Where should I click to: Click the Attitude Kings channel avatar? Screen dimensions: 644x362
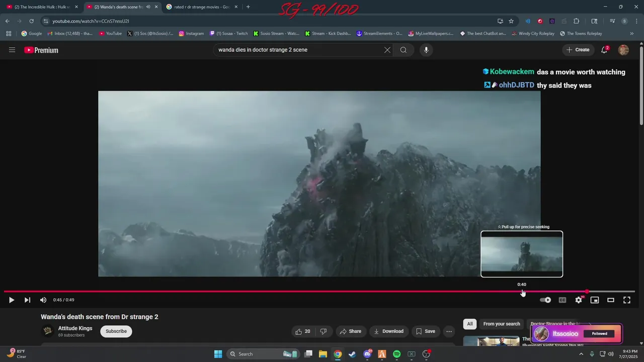coord(48,331)
